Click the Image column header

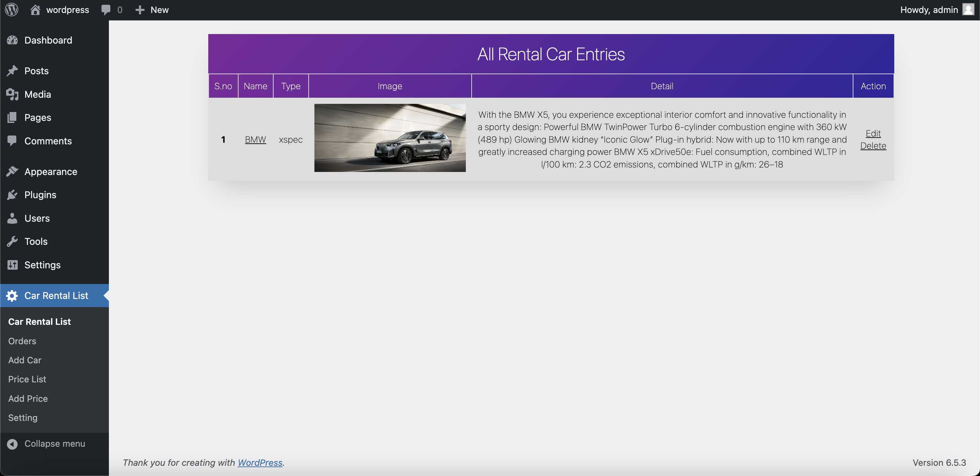click(390, 86)
